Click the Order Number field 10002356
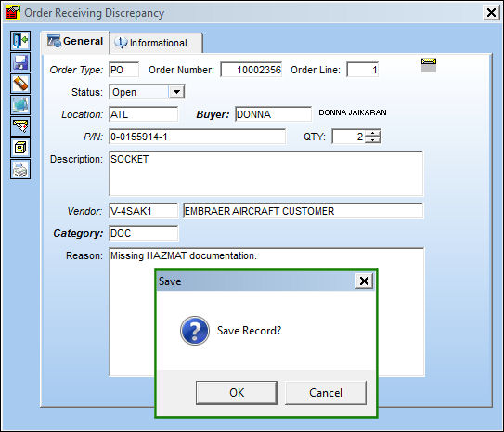504x432 pixels. pos(252,70)
